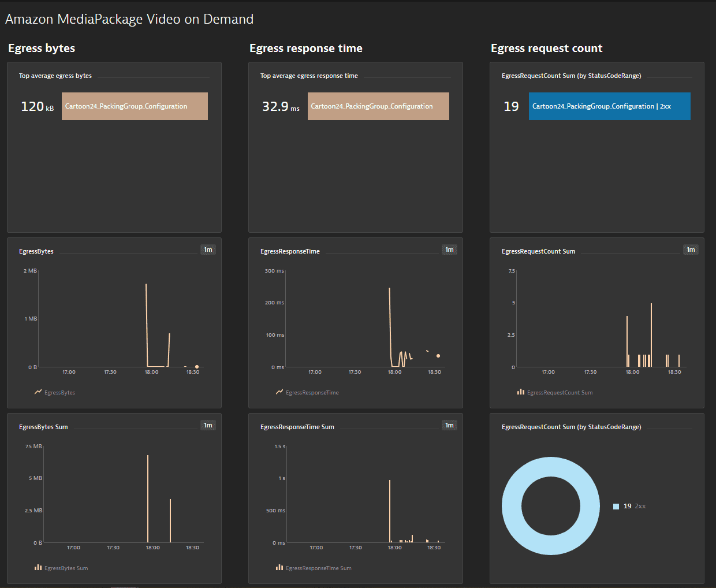Click the EgressResponseTime line chart legend icon
This screenshot has height=588, width=716.
[x=279, y=392]
